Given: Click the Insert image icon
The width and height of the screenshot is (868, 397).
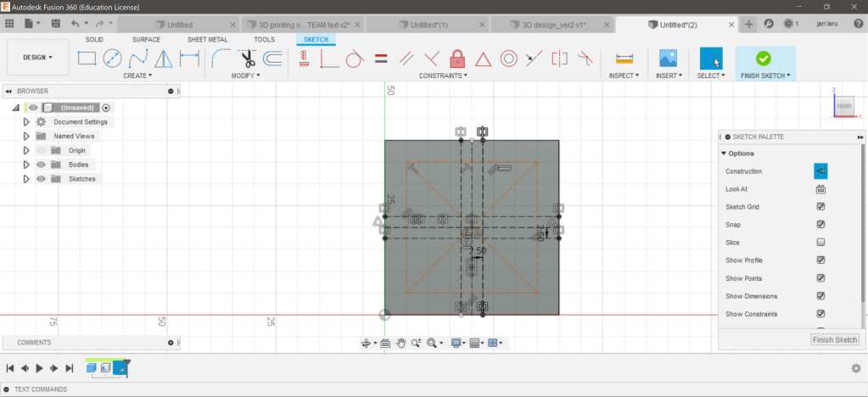Looking at the screenshot, I should coord(668,59).
